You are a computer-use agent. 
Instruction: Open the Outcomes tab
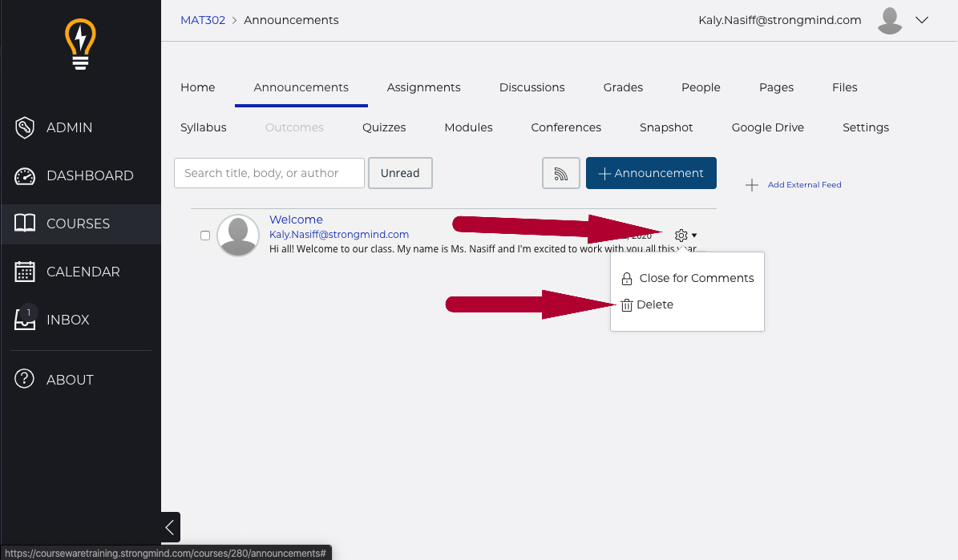pyautogui.click(x=294, y=127)
